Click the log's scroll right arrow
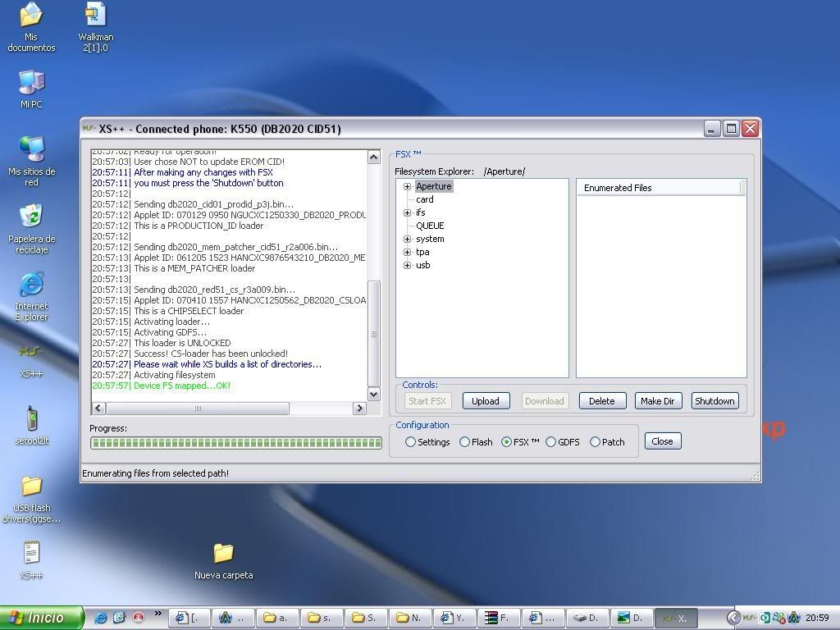840x630 pixels. (359, 409)
